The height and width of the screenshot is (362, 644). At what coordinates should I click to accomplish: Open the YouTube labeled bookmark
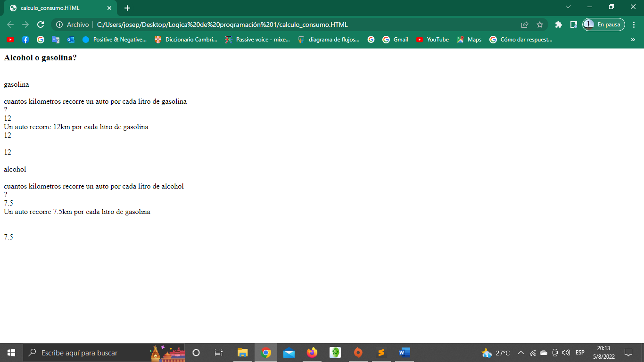click(x=432, y=40)
